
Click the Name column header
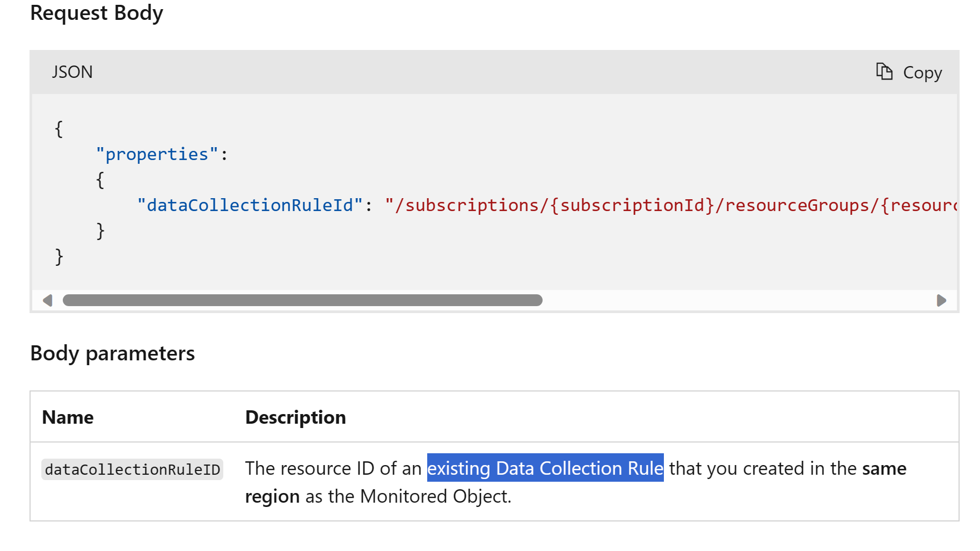click(68, 417)
